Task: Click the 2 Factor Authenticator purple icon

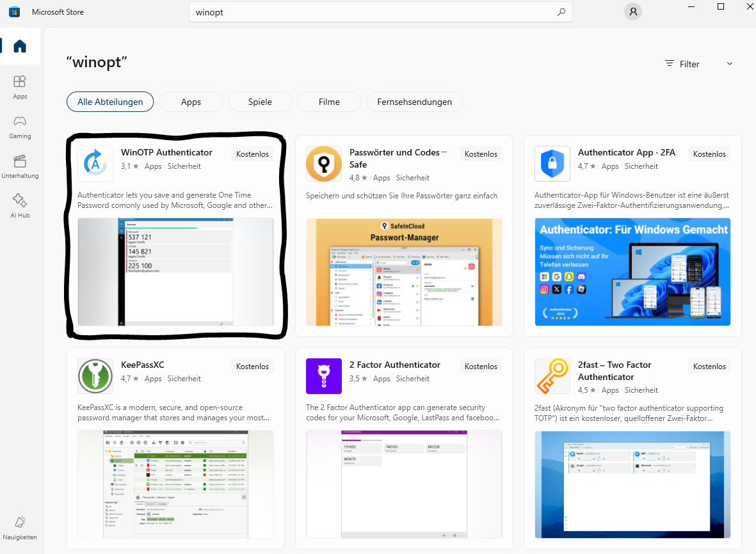Action: click(x=324, y=376)
